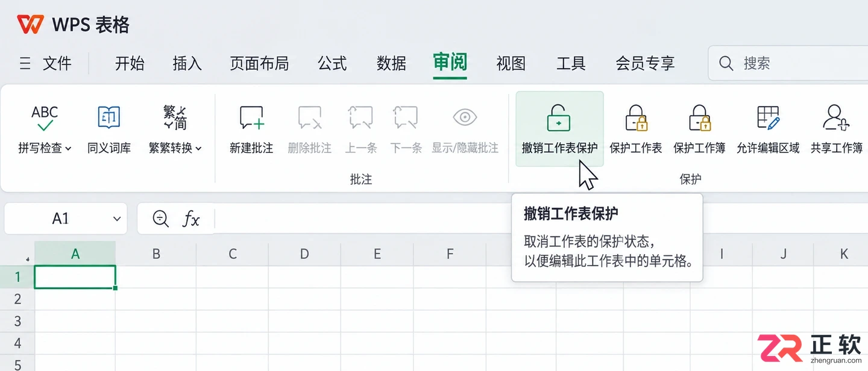The height and width of the screenshot is (371, 868).
Task: Go to previous comment 上一条
Action: coord(360,129)
